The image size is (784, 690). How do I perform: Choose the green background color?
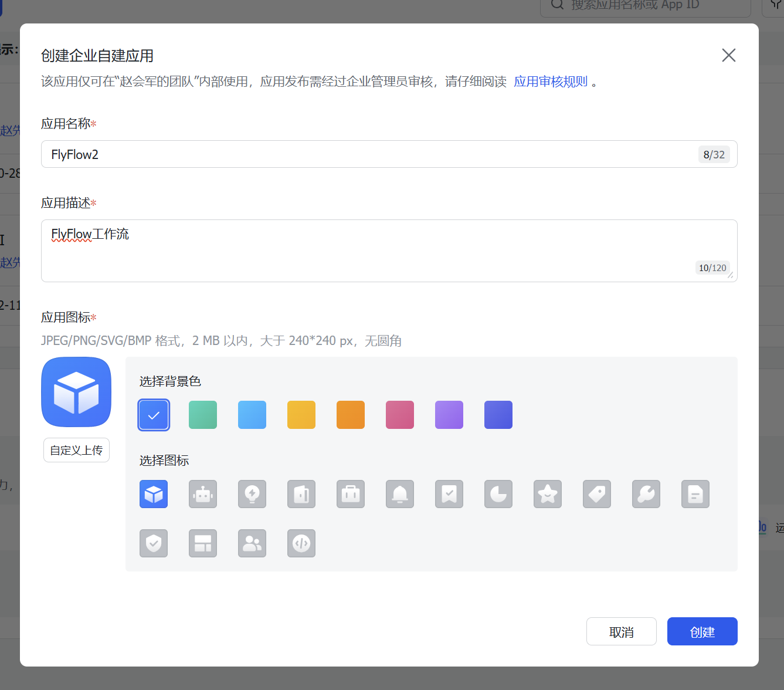[203, 415]
